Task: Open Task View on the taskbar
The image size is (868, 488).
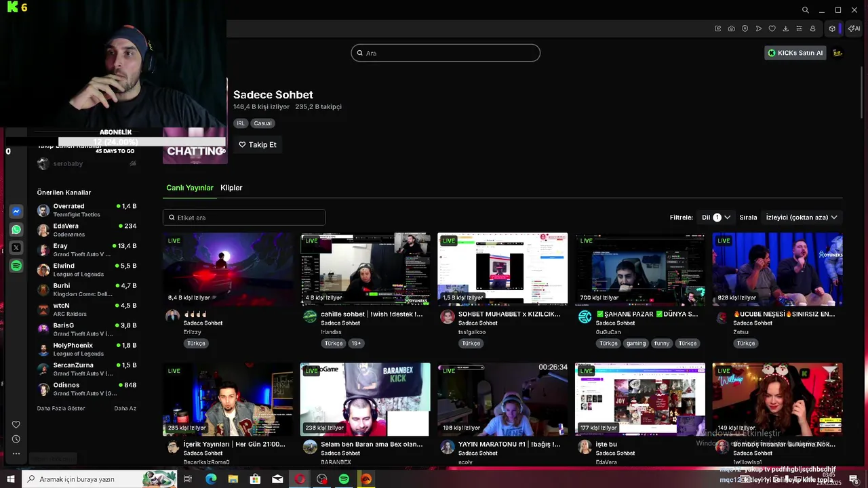Action: point(188,479)
